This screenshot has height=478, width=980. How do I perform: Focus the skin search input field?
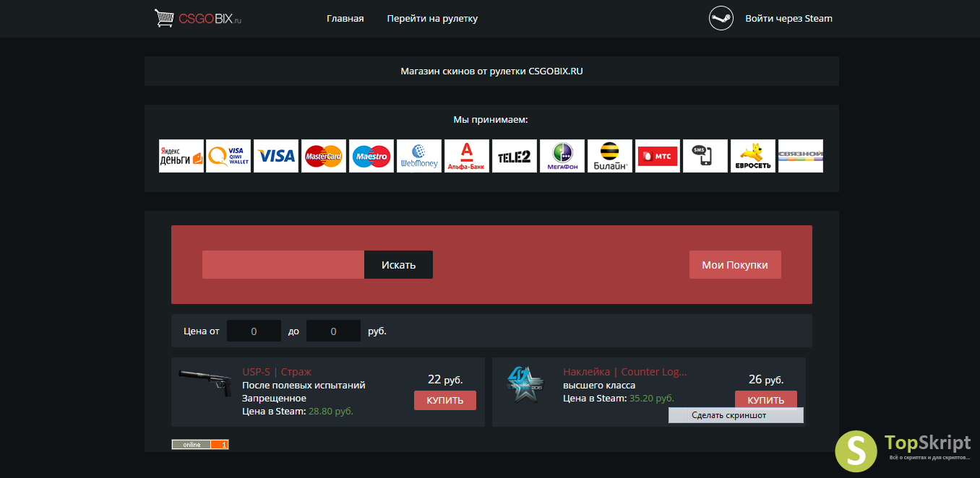coord(283,265)
